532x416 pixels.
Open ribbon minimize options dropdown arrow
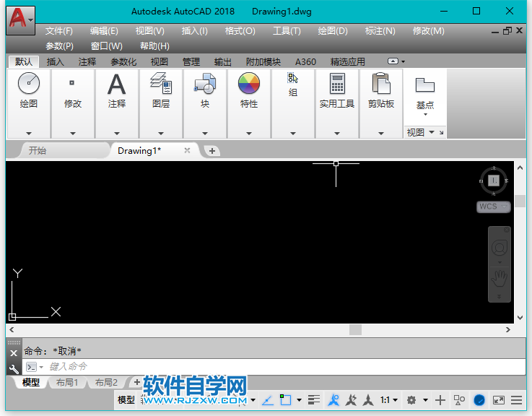click(x=403, y=62)
